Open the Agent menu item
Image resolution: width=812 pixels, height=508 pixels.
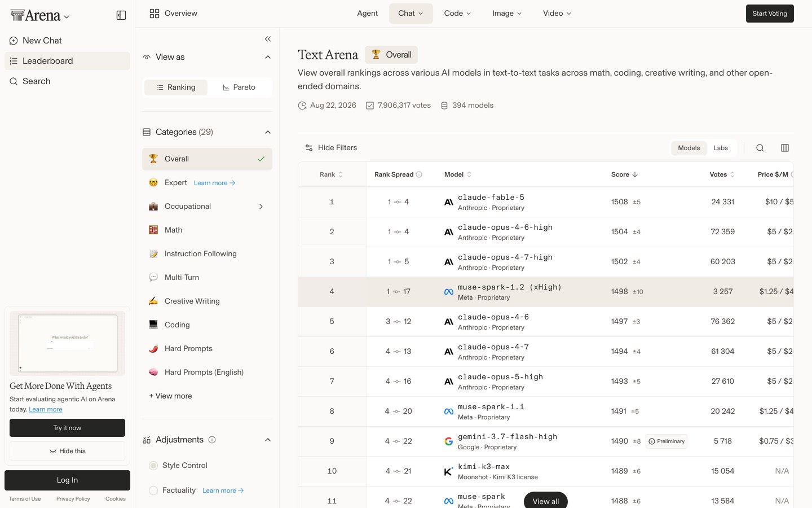coord(368,14)
